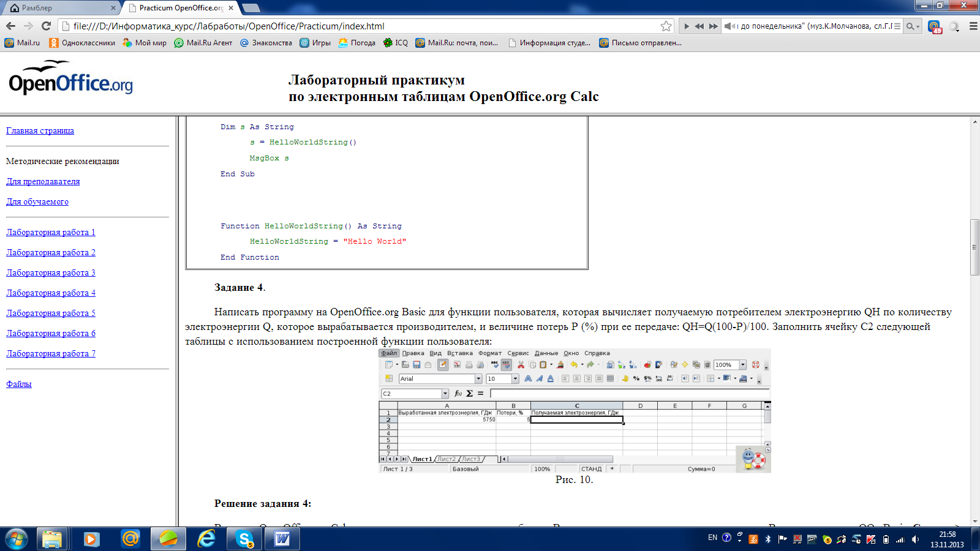Image resolution: width=980 pixels, height=551 pixels.
Task: Bookmark this page with the star icon
Action: click(x=666, y=26)
